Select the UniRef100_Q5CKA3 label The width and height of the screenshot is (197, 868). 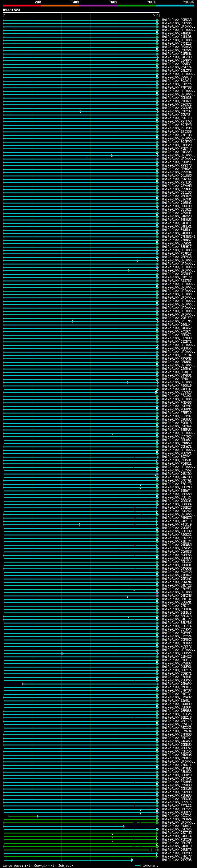pos(177,501)
